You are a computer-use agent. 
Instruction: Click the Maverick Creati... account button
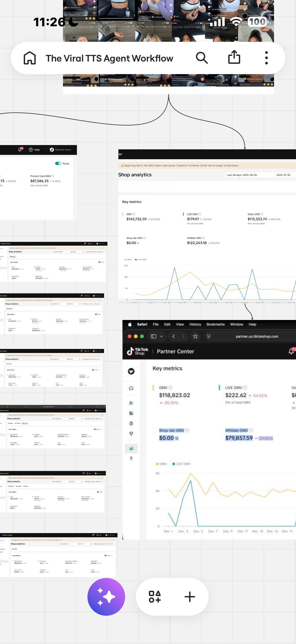(x=61, y=150)
